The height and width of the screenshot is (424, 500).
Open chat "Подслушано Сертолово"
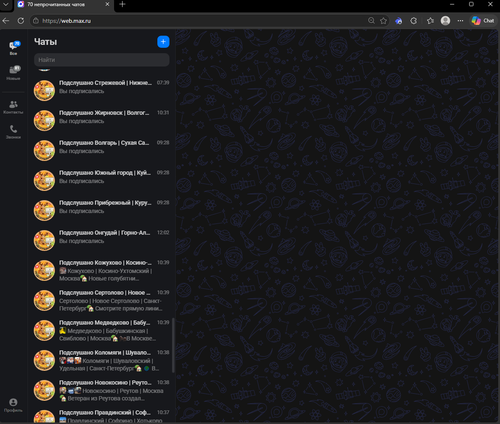pyautogui.click(x=102, y=300)
